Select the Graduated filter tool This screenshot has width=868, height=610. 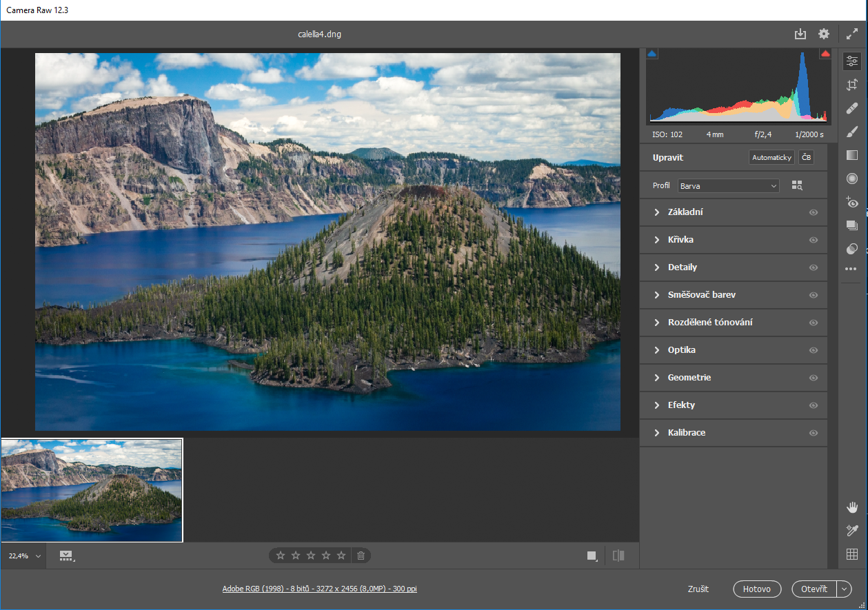852,155
